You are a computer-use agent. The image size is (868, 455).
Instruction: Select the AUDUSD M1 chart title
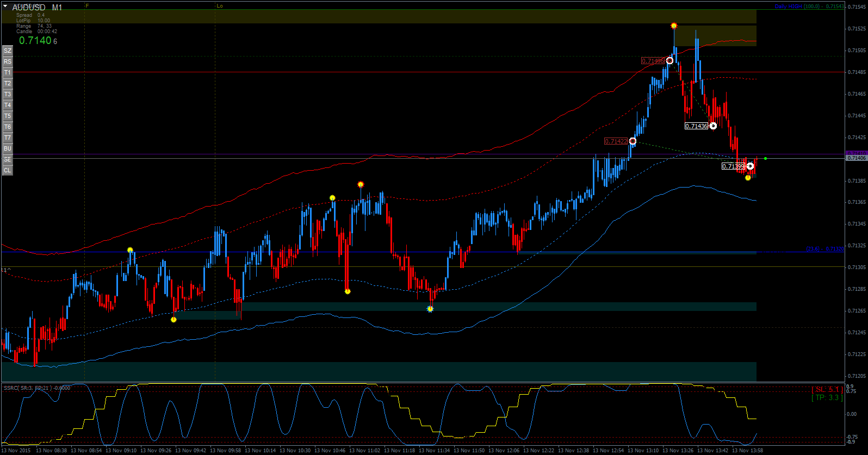(x=37, y=8)
